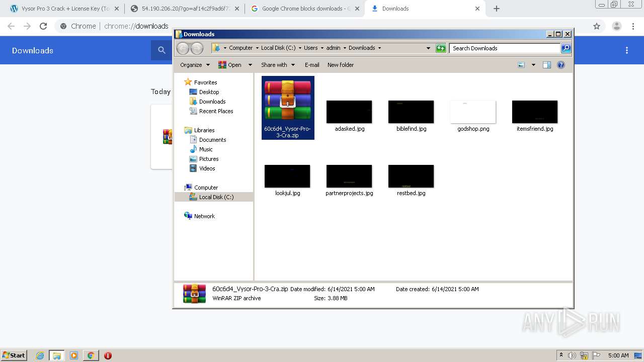Click the Windows Start button
This screenshot has height=362, width=644.
[x=14, y=355]
